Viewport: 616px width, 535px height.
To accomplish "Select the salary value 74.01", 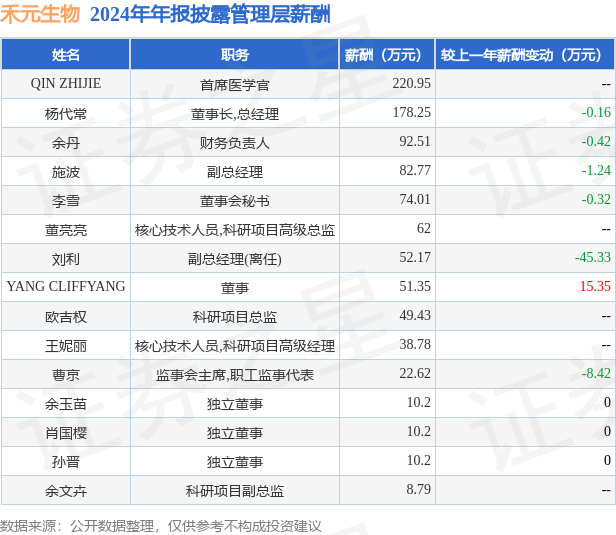I will 415,200.
